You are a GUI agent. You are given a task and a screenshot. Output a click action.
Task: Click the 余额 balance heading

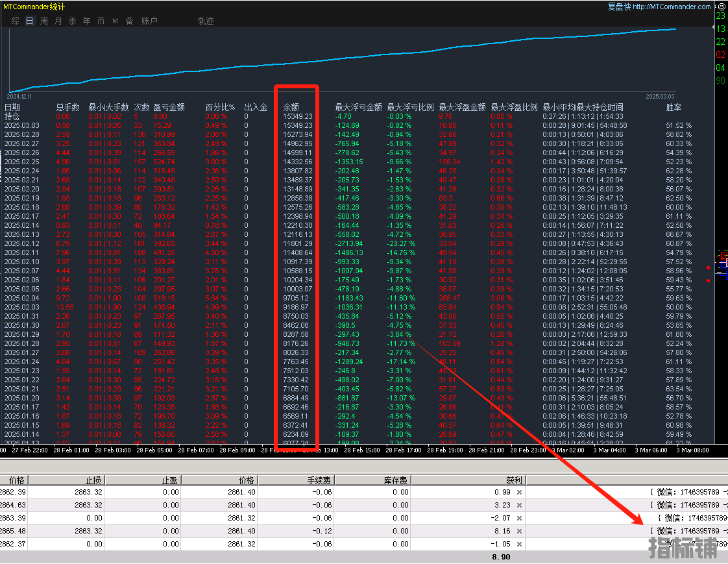point(291,107)
